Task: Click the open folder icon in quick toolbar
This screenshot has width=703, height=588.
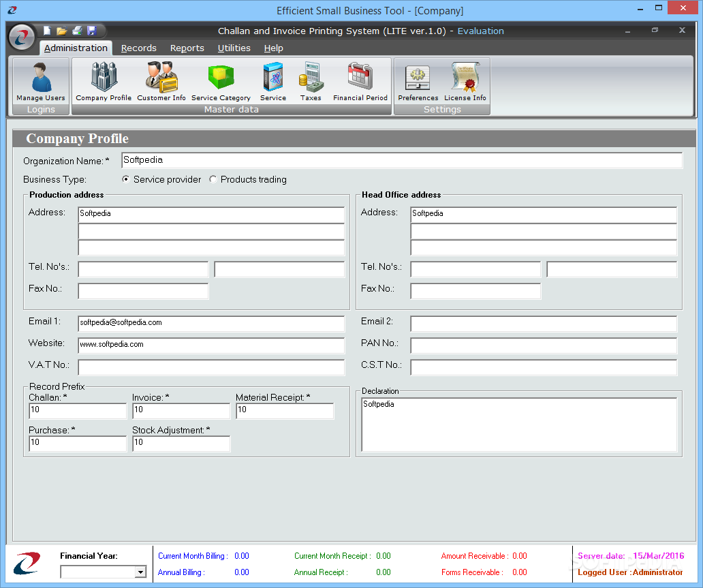Action: (x=62, y=31)
